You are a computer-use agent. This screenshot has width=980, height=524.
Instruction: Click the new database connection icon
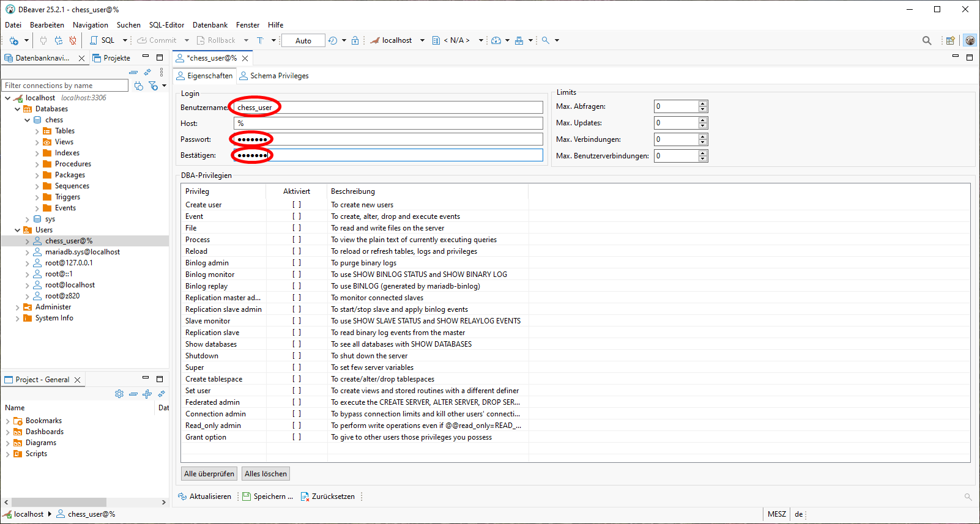(x=13, y=40)
